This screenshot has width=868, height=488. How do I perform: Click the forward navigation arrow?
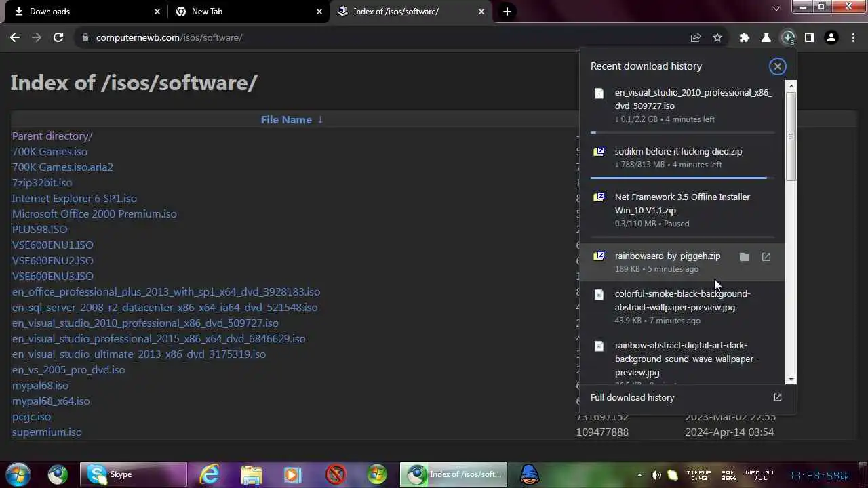pyautogui.click(x=37, y=37)
